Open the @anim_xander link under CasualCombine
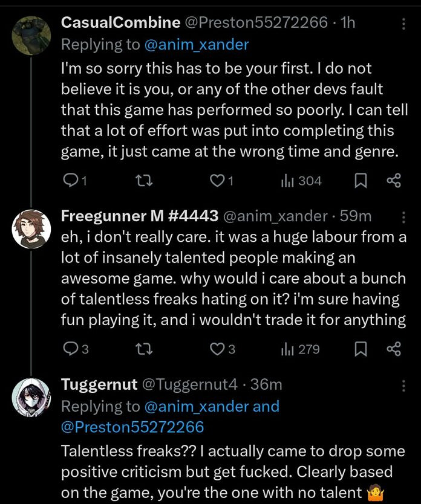This screenshot has width=421, height=504. [196, 44]
